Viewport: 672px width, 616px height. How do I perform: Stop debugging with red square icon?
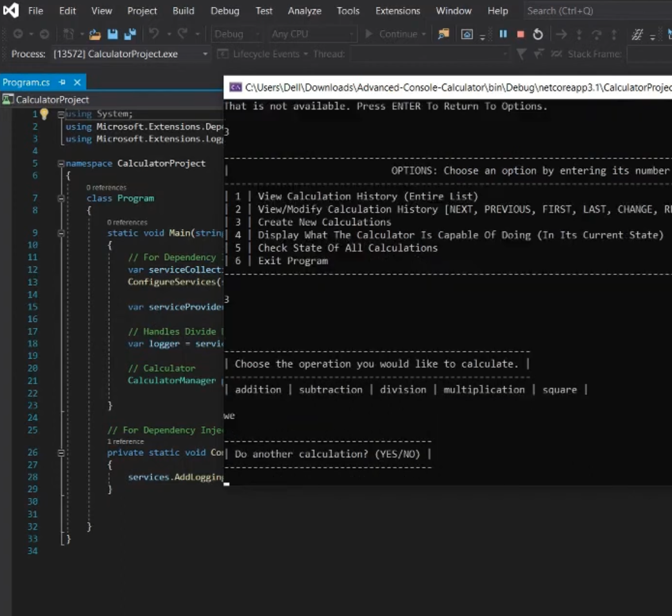521,34
